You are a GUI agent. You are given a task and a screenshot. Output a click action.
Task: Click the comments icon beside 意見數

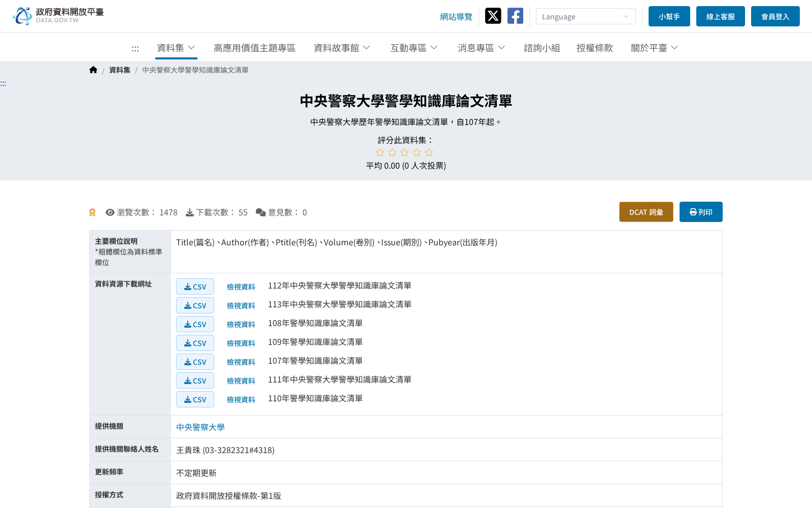(261, 212)
